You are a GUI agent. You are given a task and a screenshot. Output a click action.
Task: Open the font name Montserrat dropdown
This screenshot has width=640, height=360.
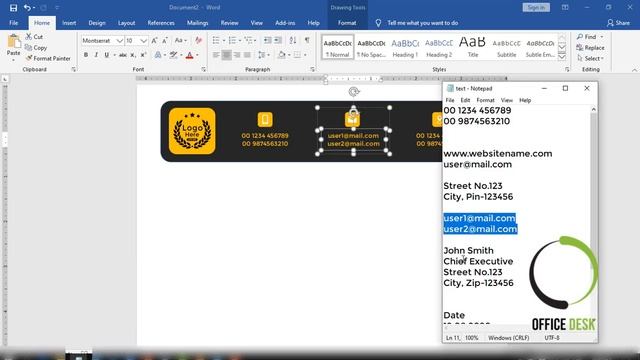pyautogui.click(x=119, y=40)
